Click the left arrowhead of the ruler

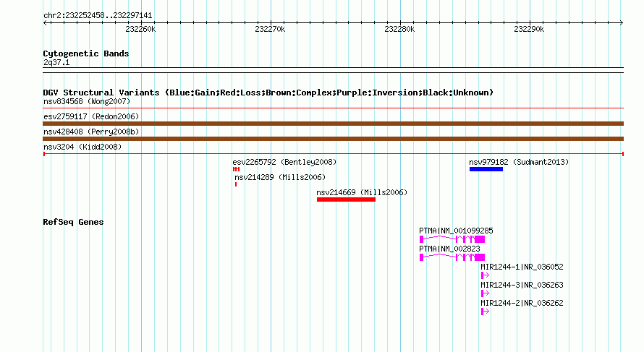click(x=45, y=23)
